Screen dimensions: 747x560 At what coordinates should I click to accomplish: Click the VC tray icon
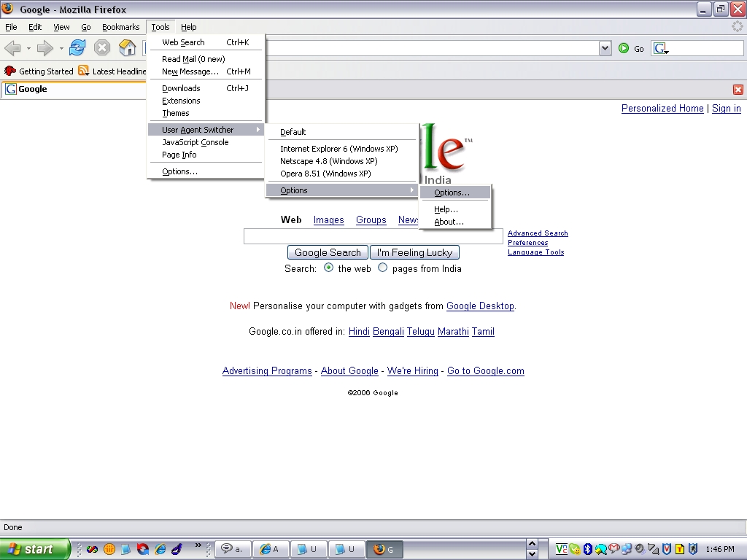coord(562,549)
